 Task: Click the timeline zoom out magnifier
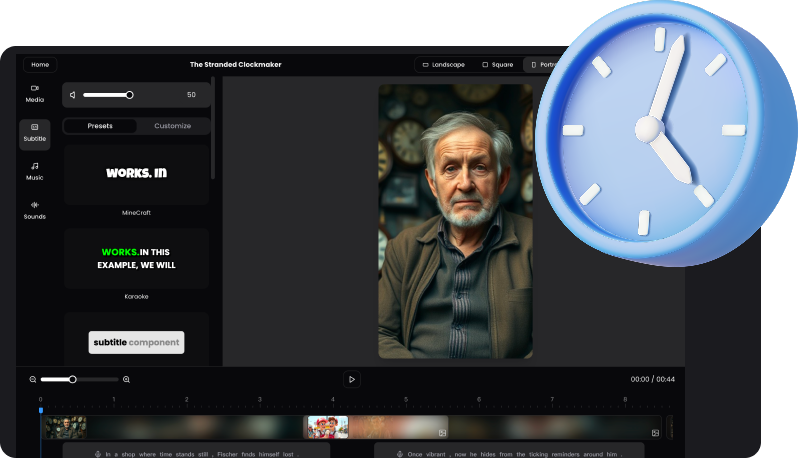[x=33, y=380]
